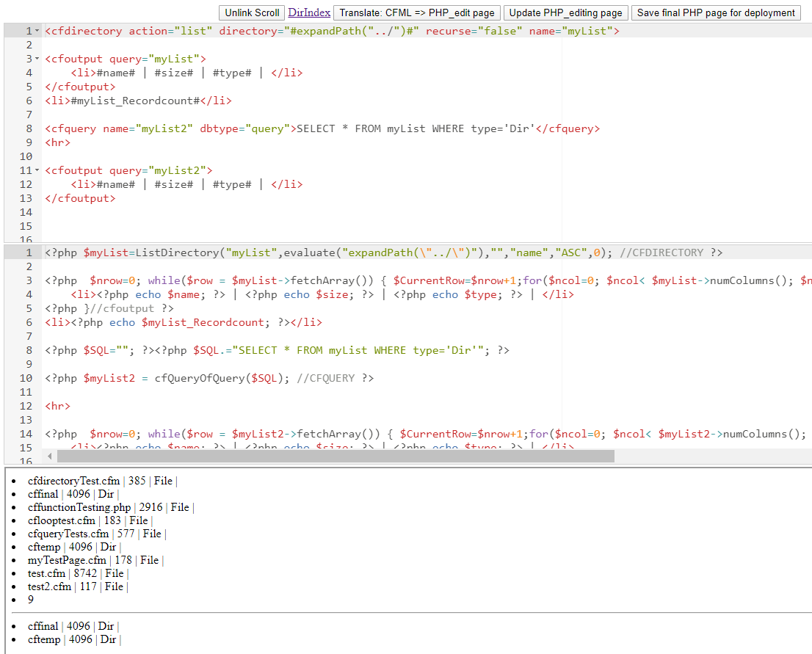Click the test2.cfm entry in output list

coord(50,586)
